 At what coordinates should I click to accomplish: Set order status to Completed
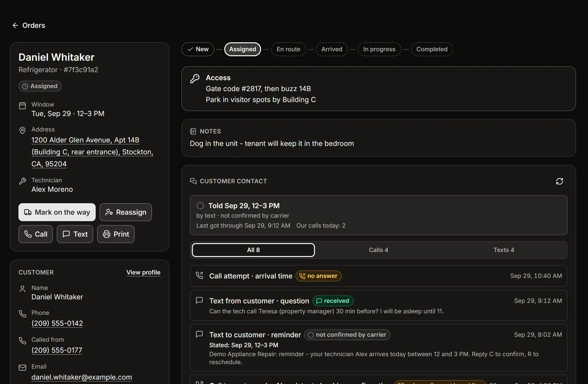(x=432, y=49)
